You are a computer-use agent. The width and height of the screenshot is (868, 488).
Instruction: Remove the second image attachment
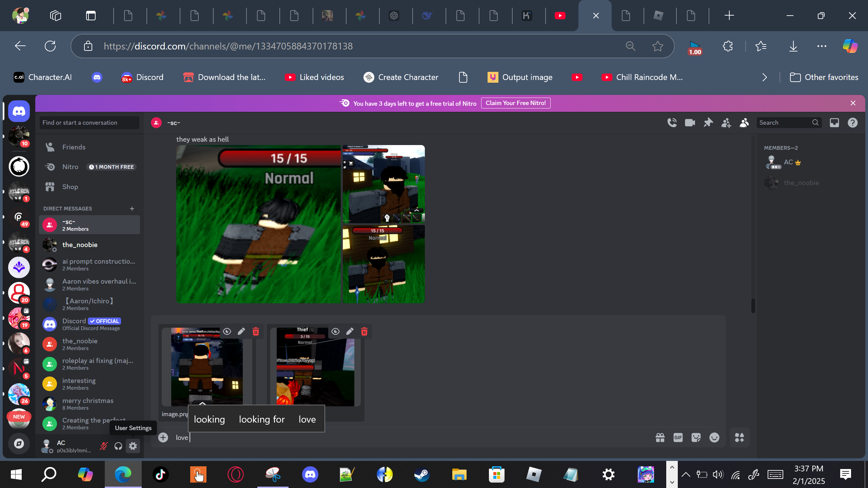(364, 331)
